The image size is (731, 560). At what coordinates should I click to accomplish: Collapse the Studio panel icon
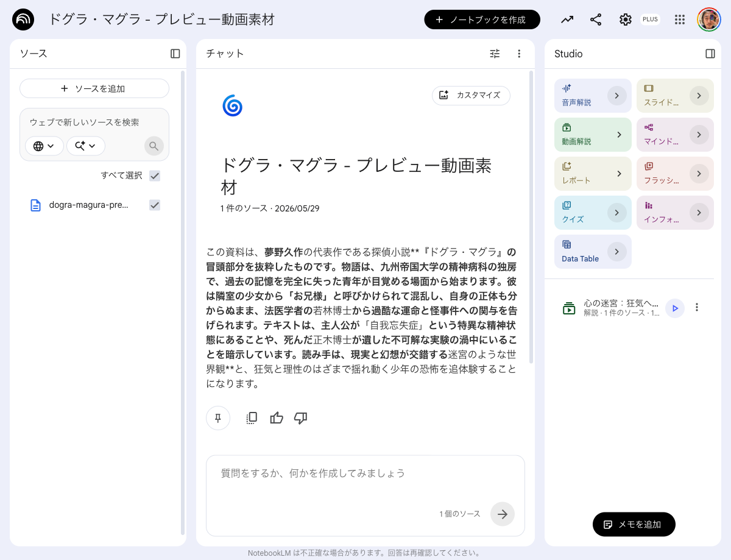click(710, 54)
